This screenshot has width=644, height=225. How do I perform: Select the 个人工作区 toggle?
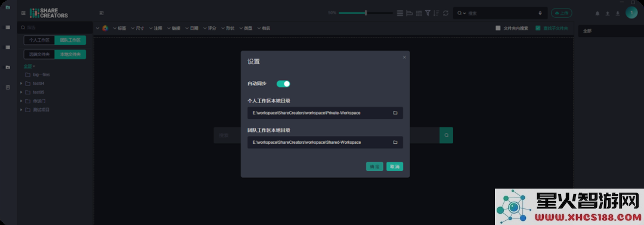(39, 41)
